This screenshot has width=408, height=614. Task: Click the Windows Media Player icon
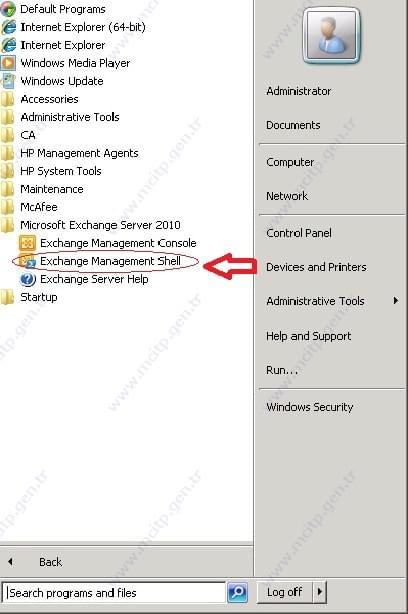click(x=8, y=63)
